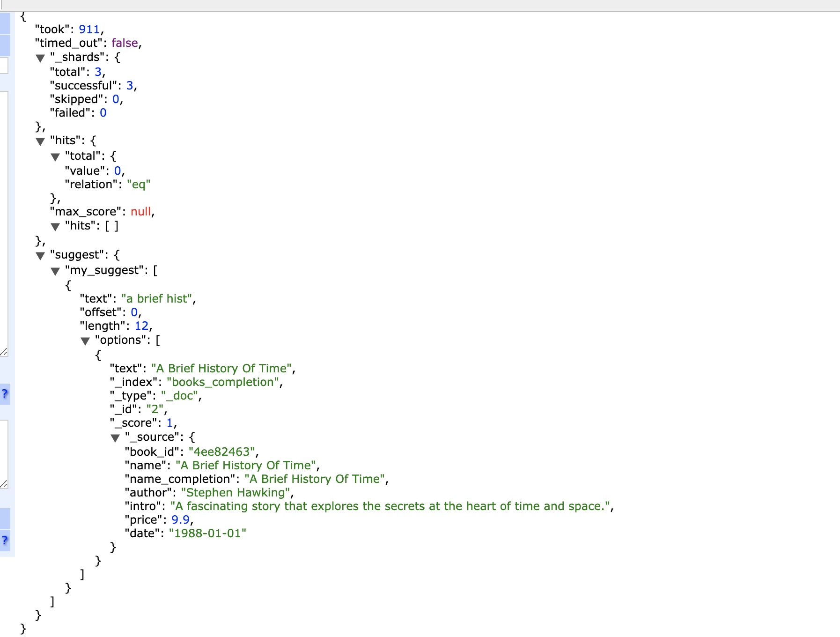Click the "skipped" key
This screenshot has width=840, height=637.
(x=77, y=99)
